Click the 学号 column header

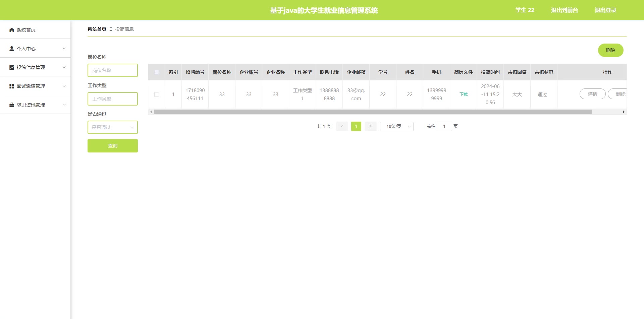pos(383,72)
